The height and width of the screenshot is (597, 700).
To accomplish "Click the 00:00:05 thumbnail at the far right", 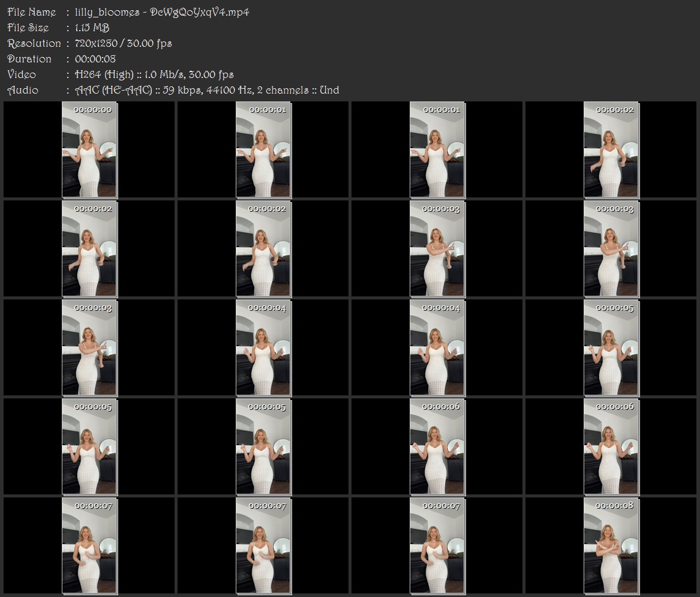I will click(611, 348).
